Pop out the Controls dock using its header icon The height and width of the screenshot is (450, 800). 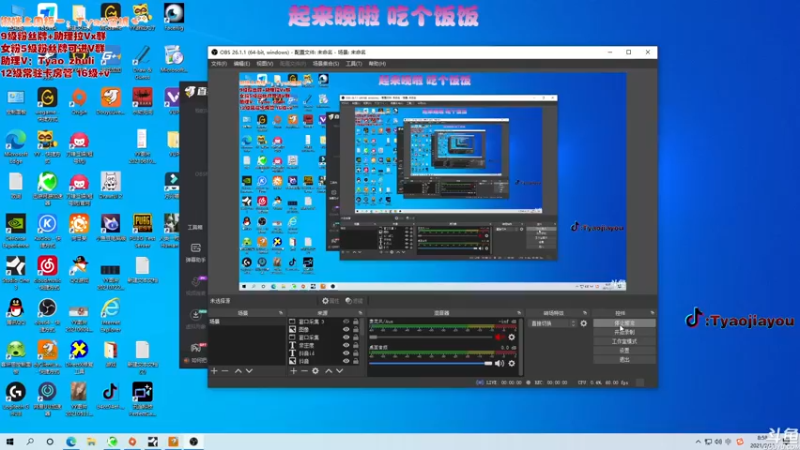(x=652, y=313)
